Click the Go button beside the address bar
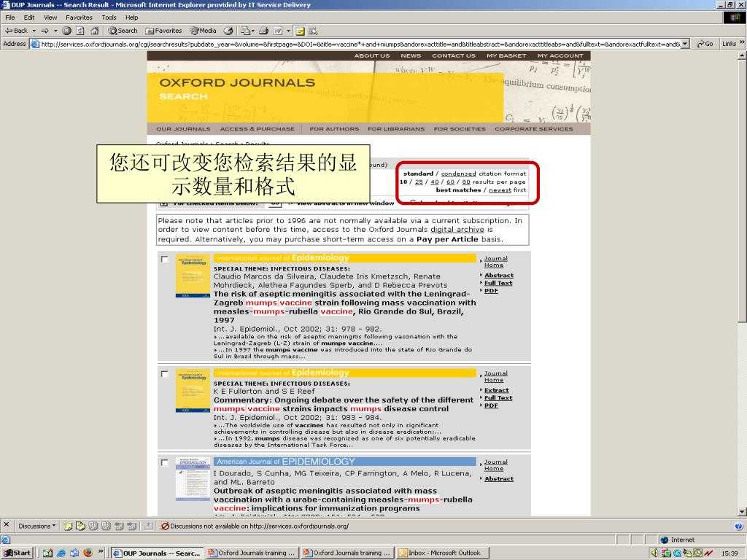747x560 pixels. click(705, 44)
